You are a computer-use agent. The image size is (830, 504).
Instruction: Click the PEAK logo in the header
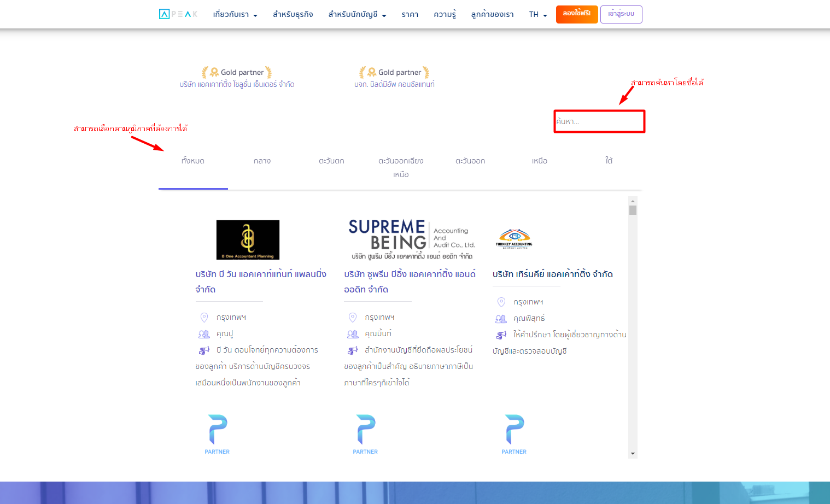(x=178, y=14)
